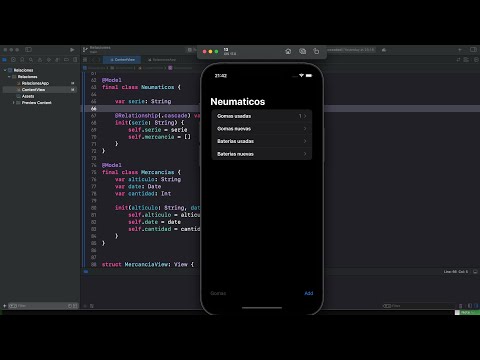Switch to the ContentView editor tab
The image size is (480, 360).
(122, 60)
